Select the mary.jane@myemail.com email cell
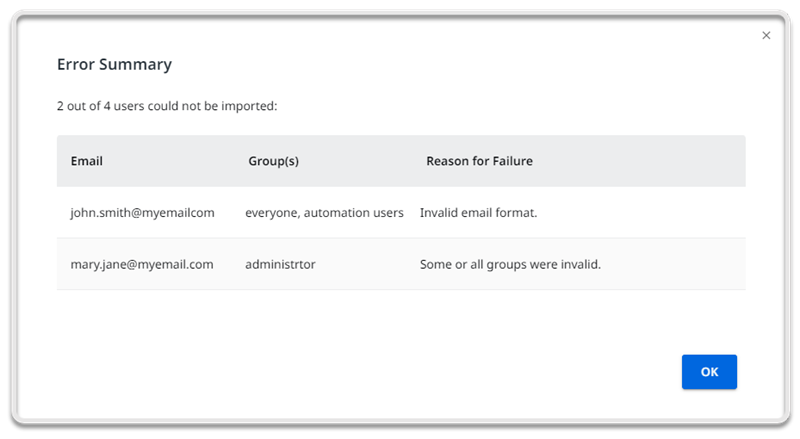The width and height of the screenshot is (800, 439). 142,264
